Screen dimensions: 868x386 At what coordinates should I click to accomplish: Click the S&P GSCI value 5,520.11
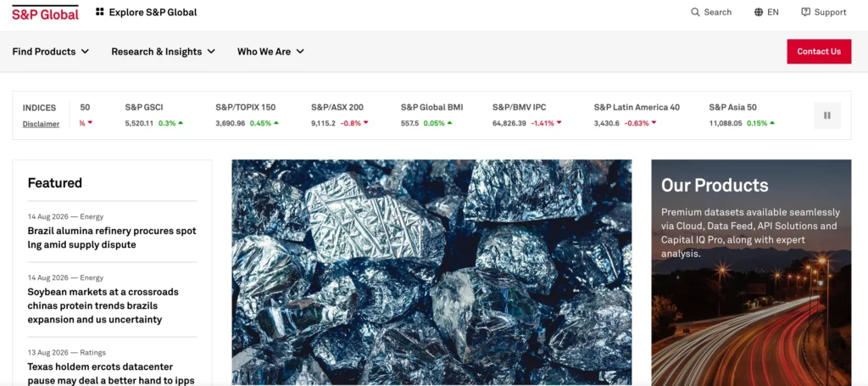[140, 123]
